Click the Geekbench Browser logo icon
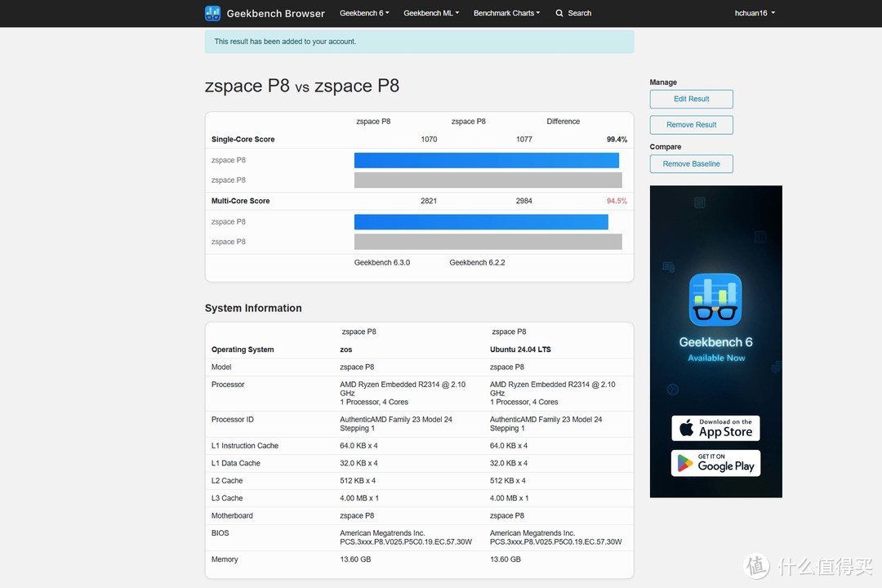 point(212,13)
